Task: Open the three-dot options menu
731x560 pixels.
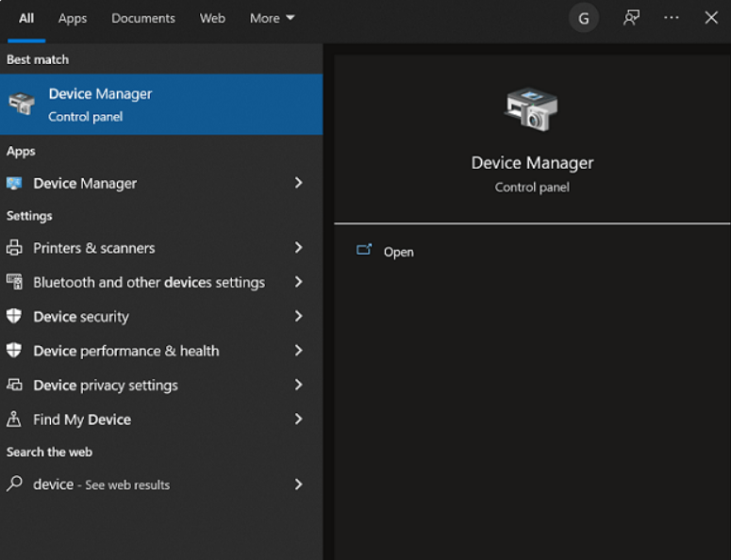Action: tap(672, 18)
